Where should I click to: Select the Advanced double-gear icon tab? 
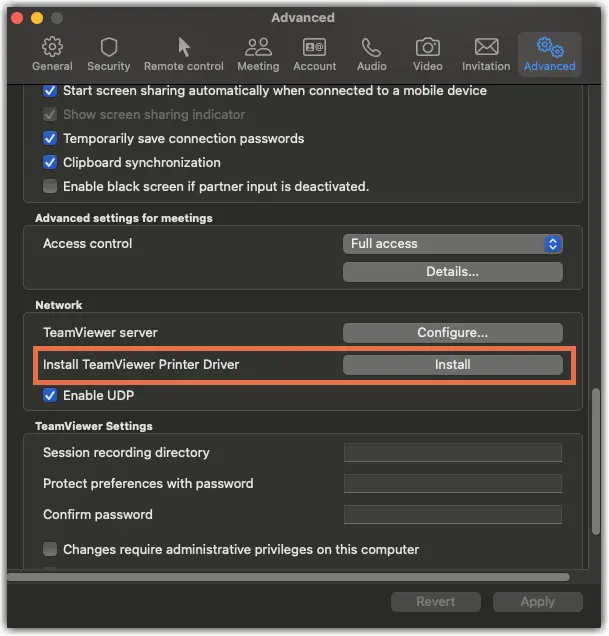[550, 54]
